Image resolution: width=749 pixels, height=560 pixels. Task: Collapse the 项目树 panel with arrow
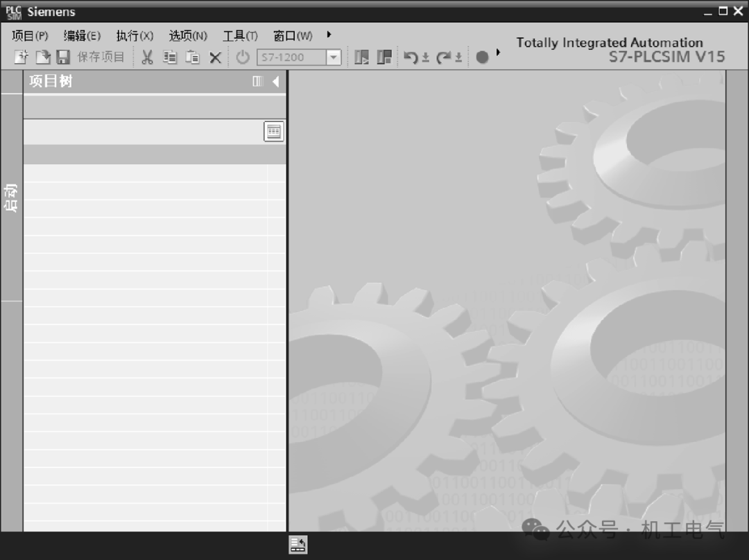[275, 82]
